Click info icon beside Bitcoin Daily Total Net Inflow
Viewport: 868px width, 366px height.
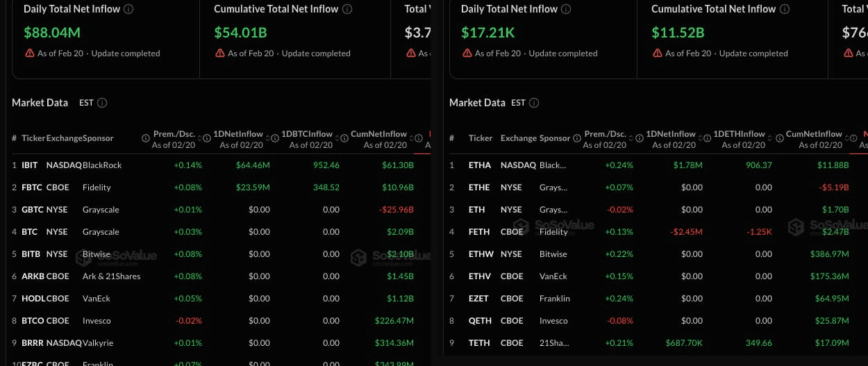(x=129, y=10)
